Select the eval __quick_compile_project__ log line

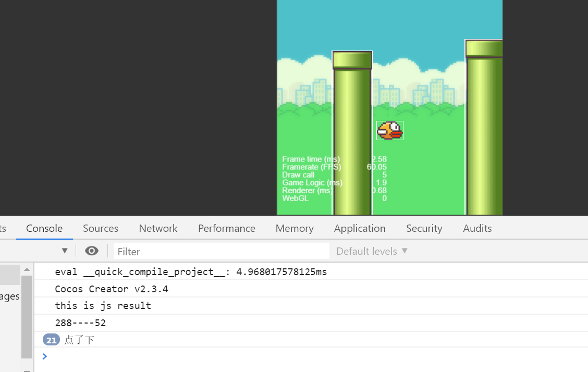tap(190, 271)
